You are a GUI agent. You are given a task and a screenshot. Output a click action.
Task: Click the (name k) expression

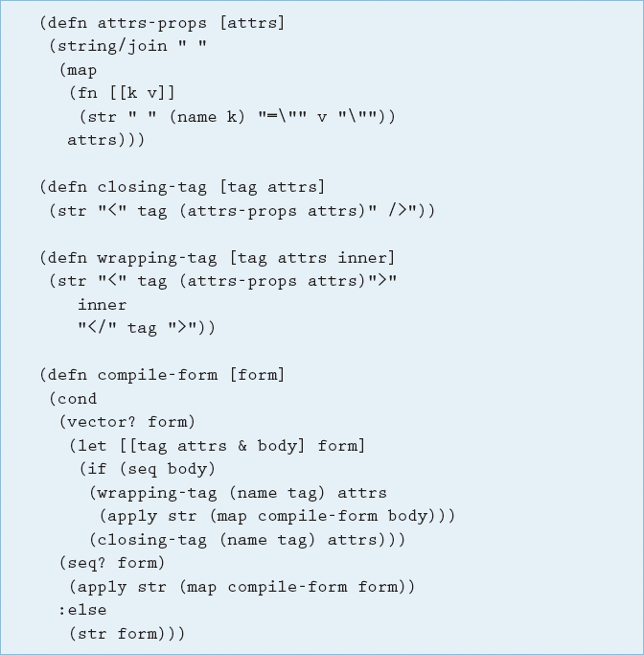pos(207,117)
